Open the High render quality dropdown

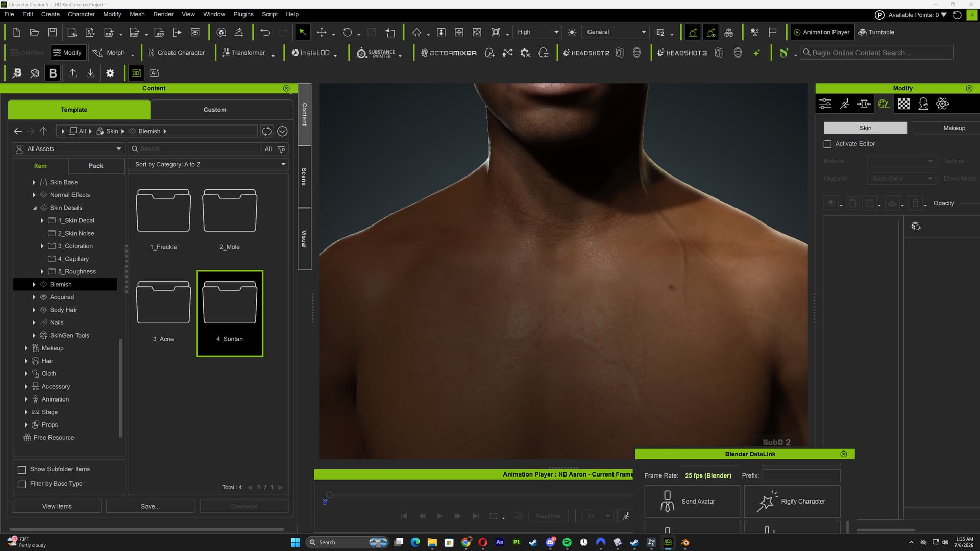537,32
